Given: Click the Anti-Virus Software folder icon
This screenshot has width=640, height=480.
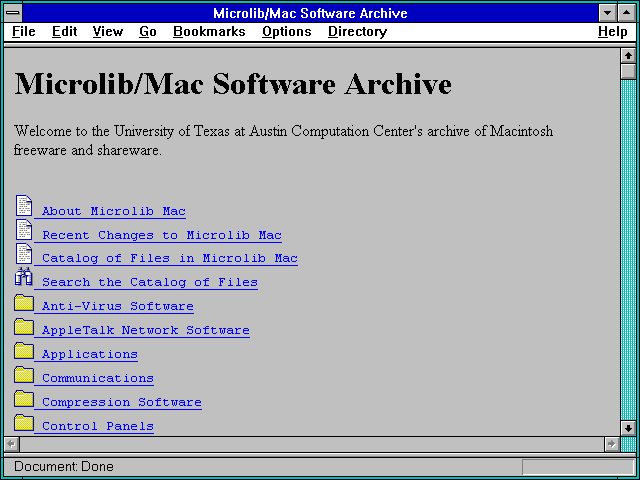Looking at the screenshot, I should click(x=24, y=303).
